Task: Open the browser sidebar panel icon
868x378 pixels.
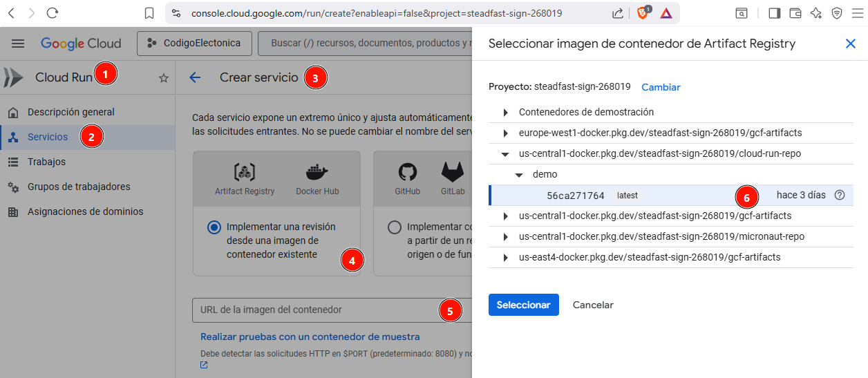Action: coord(774,12)
